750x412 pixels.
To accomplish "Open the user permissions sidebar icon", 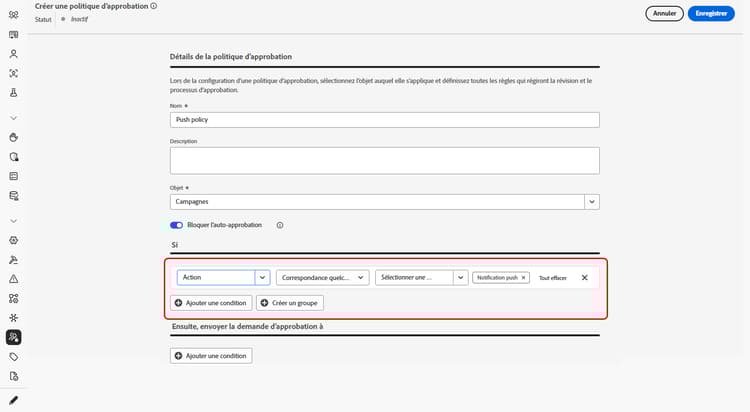I will [13, 260].
